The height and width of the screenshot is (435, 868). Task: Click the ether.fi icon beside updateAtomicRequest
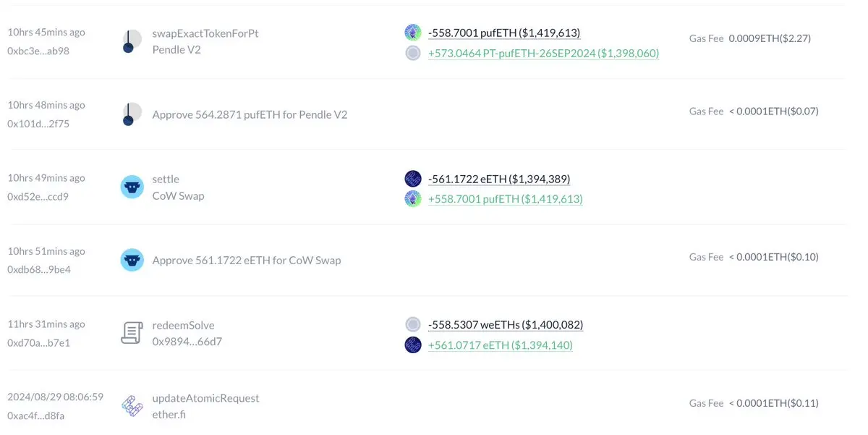tap(132, 406)
